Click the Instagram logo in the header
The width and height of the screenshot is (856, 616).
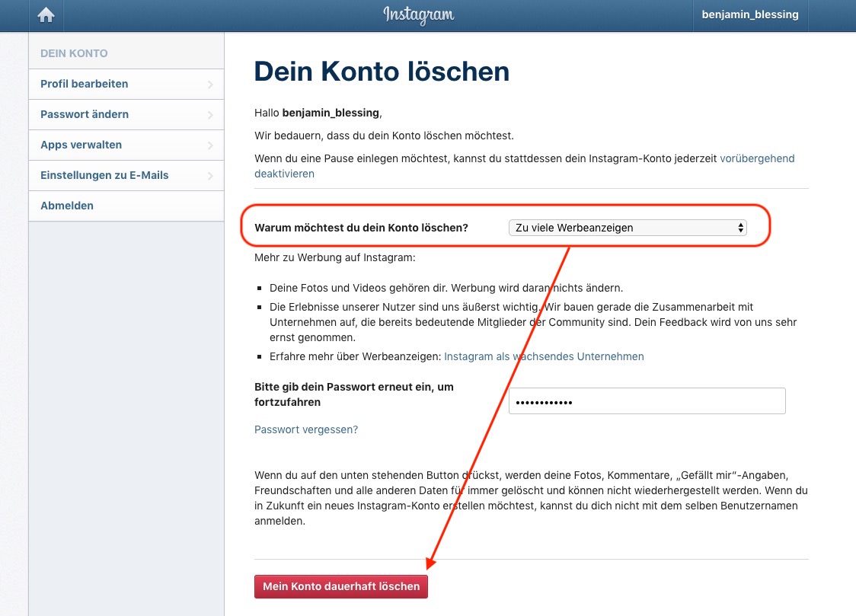pos(418,14)
